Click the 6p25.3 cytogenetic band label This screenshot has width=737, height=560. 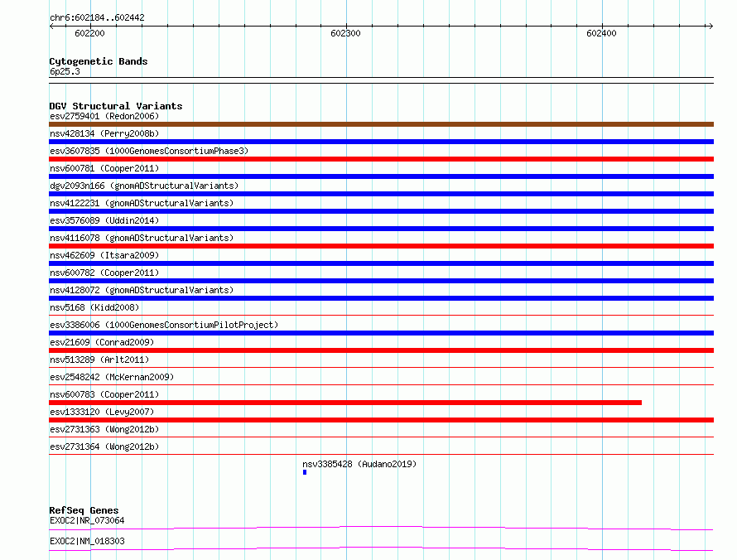click(65, 71)
